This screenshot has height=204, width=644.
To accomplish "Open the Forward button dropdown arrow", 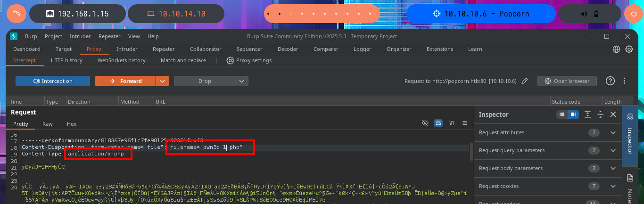I will coord(163,81).
